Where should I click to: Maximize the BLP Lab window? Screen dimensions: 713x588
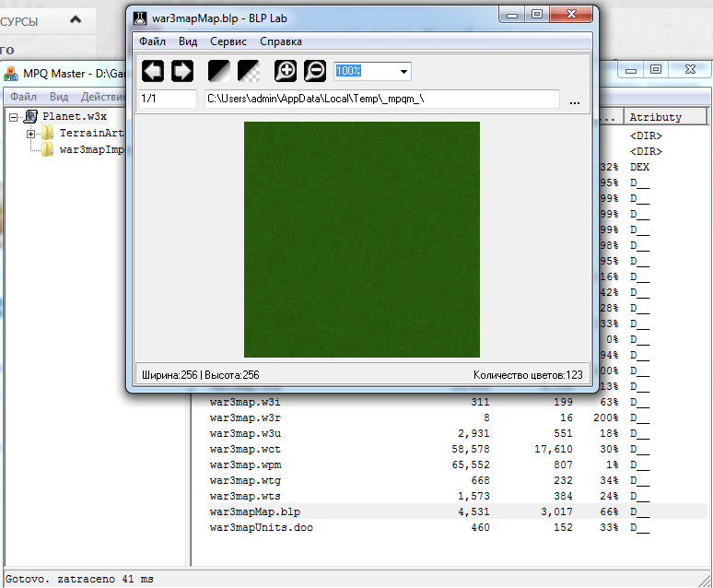(x=536, y=15)
